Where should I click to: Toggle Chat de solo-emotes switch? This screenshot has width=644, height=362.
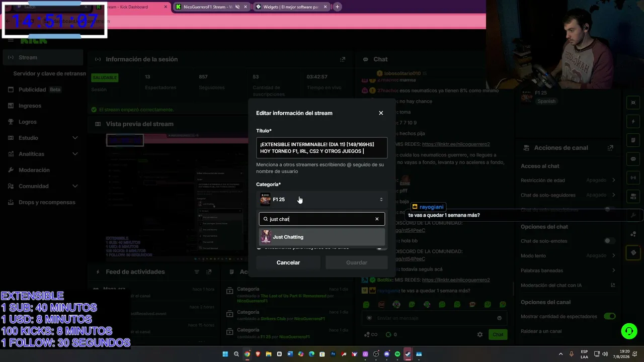click(610, 241)
